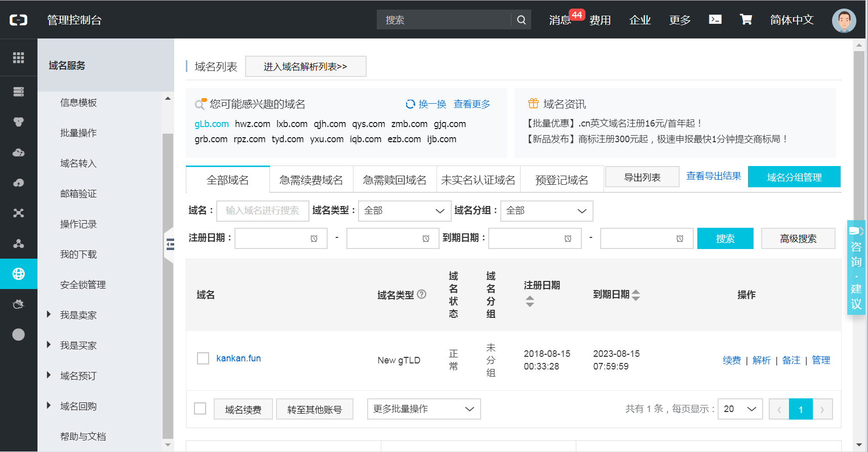Sort by 到期日期 column arrows
This screenshot has height=452, width=868.
[x=636, y=295]
